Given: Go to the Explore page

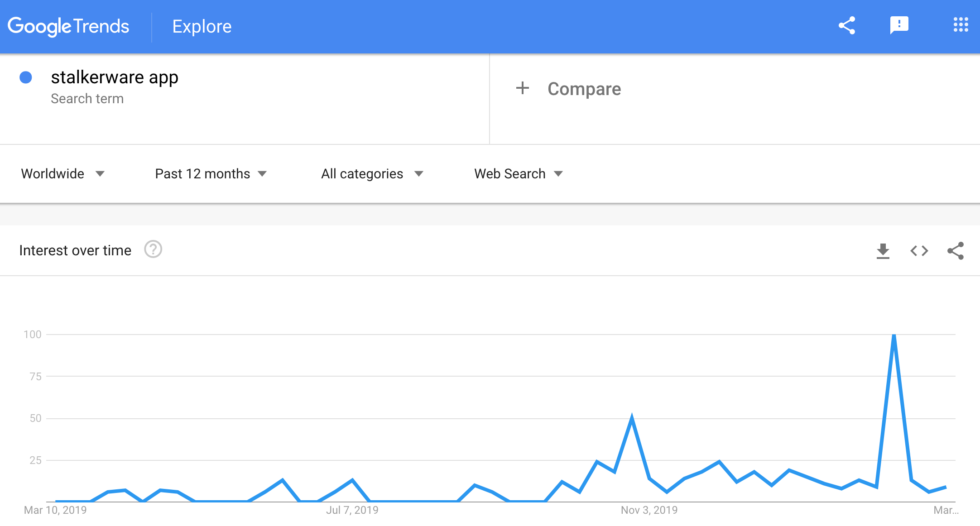Looking at the screenshot, I should (202, 27).
